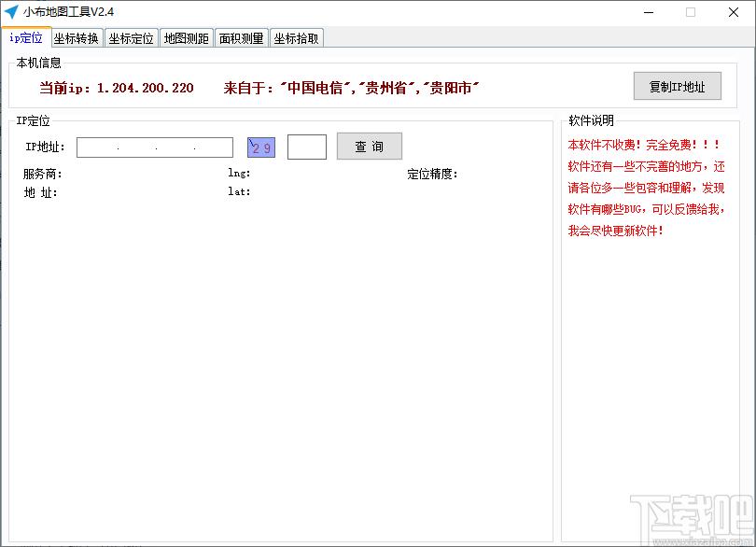
Task: Click the 查询 button
Action: click(369, 147)
